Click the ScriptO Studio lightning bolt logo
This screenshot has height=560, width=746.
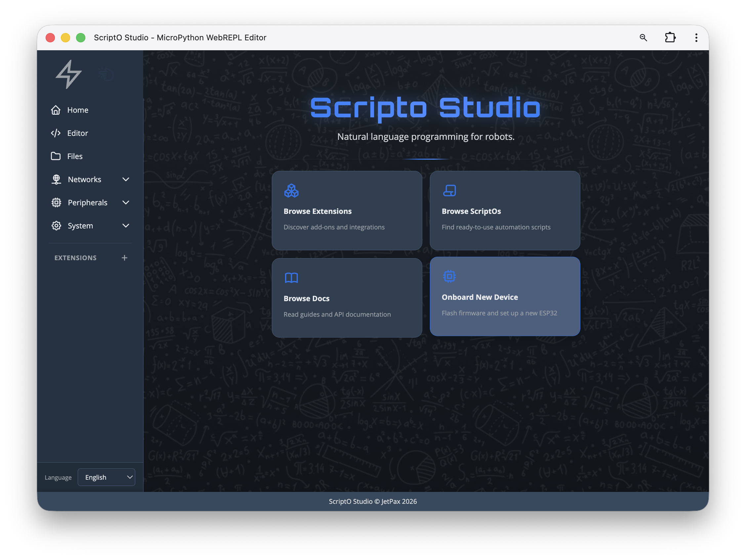pyautogui.click(x=69, y=74)
